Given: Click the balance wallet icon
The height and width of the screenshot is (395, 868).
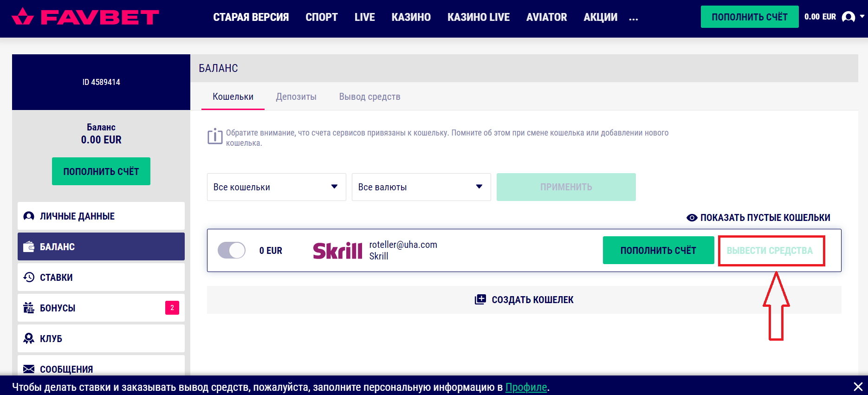Looking at the screenshot, I should pos(29,246).
